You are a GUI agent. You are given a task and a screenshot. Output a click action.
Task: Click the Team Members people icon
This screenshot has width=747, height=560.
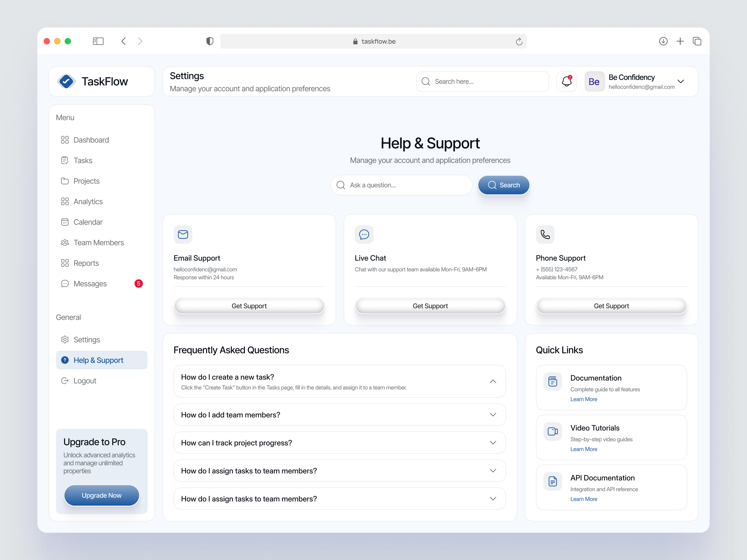point(65,242)
